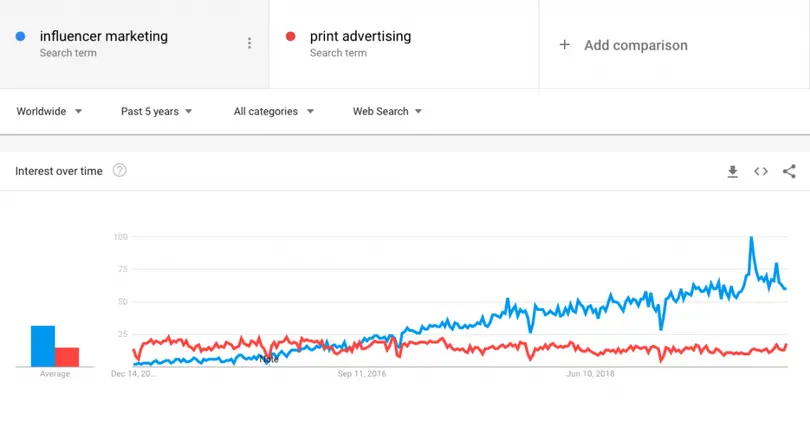Download the Interest over time chart data

click(x=732, y=172)
